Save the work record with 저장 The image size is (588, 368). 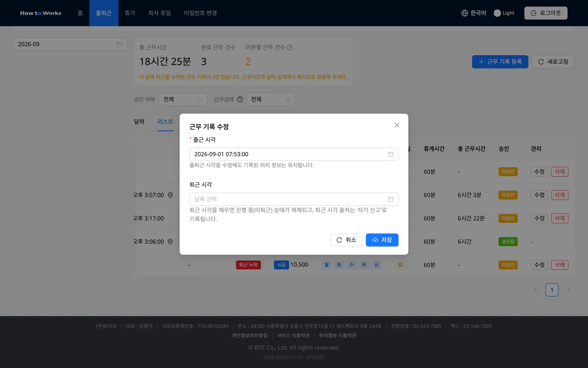382,240
